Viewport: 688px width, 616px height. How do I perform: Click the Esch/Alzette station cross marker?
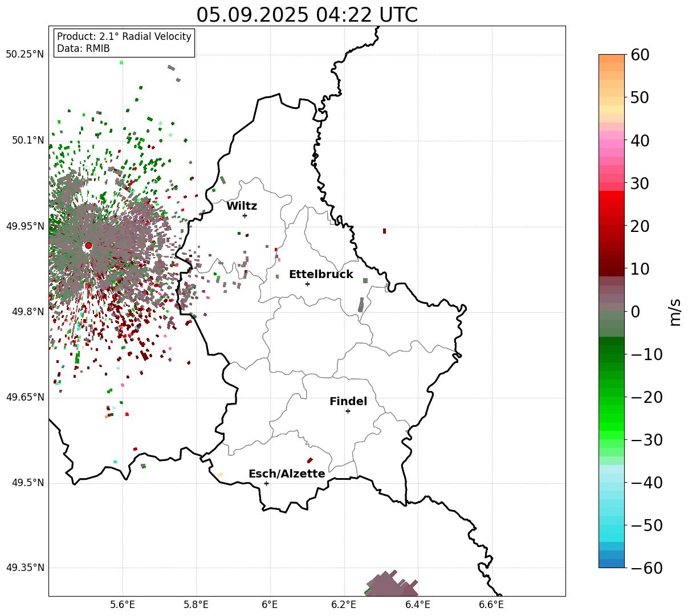266,483
